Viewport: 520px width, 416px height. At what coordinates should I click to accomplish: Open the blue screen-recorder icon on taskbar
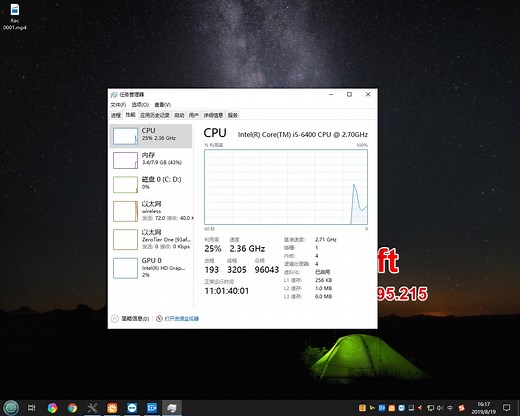[152, 408]
